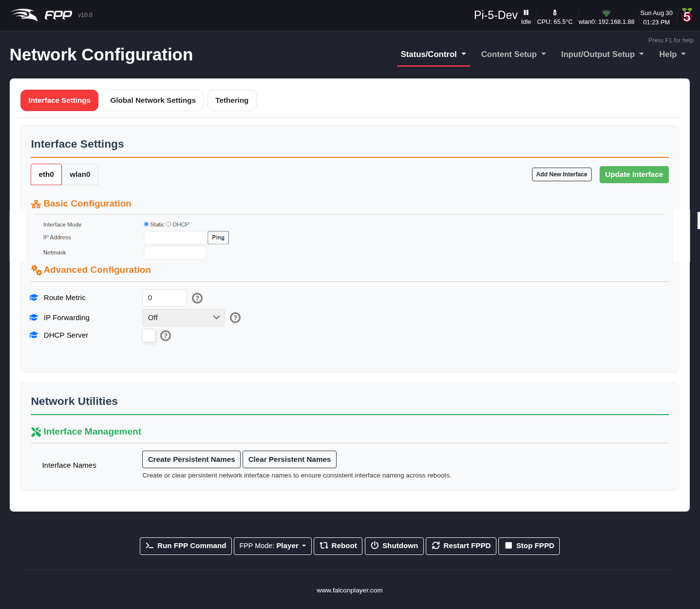Select the wlan0 interface tab
Screen dimensions: 700x609
(80, 174)
